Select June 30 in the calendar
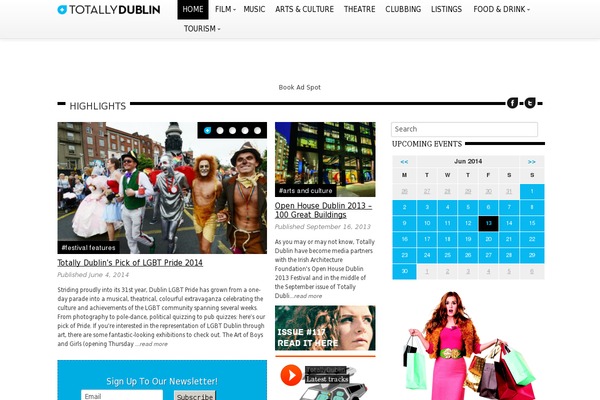Screen dimensions: 600x400 click(404, 271)
